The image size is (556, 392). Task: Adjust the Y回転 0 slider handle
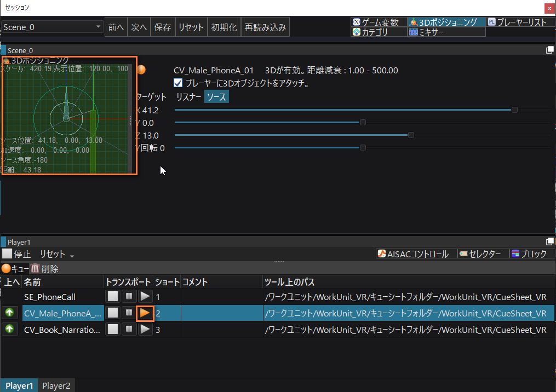coord(363,147)
